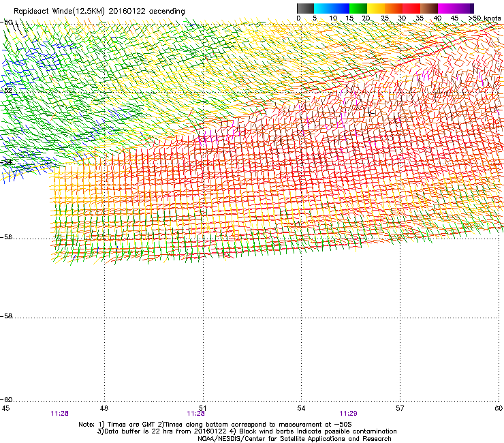Viewport: 504px width, 443px height.
Task: Select the -60 latitude axis label
Action: pyautogui.click(x=6, y=399)
